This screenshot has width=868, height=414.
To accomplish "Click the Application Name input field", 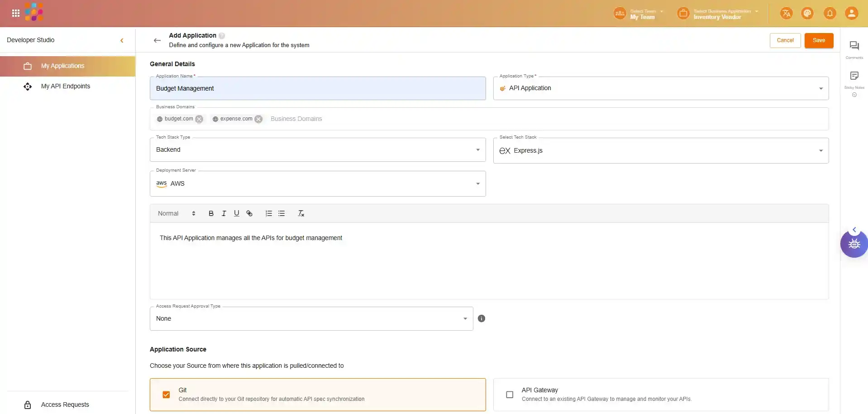I will (317, 88).
